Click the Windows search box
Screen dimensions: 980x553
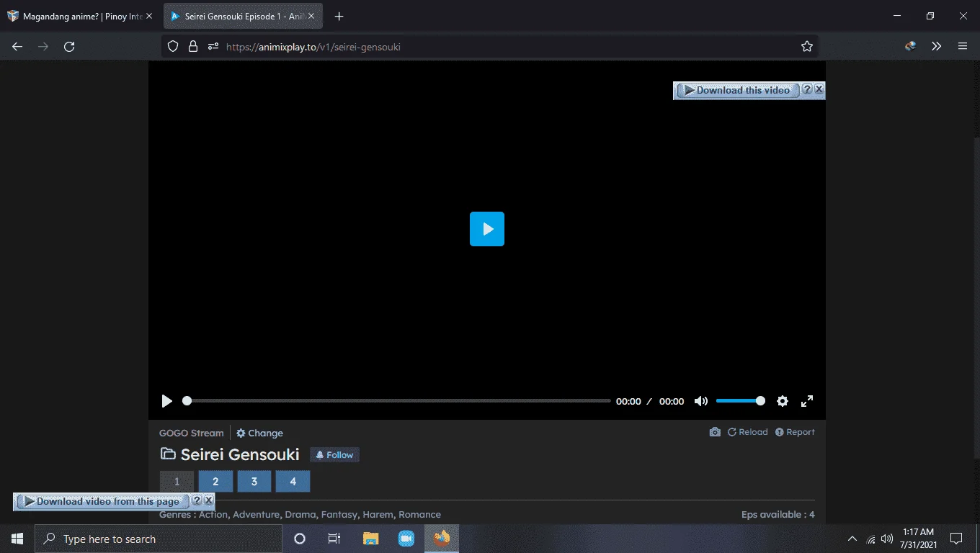pos(159,539)
